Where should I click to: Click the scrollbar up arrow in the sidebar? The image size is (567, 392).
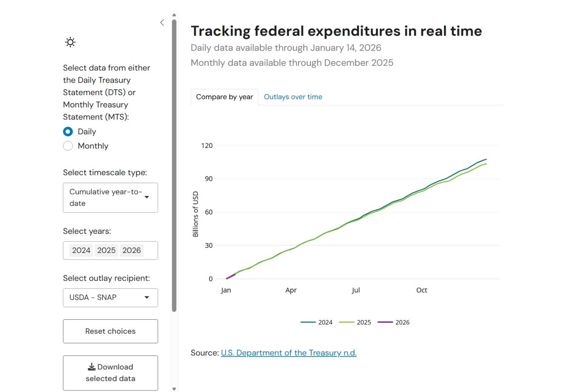174,15
